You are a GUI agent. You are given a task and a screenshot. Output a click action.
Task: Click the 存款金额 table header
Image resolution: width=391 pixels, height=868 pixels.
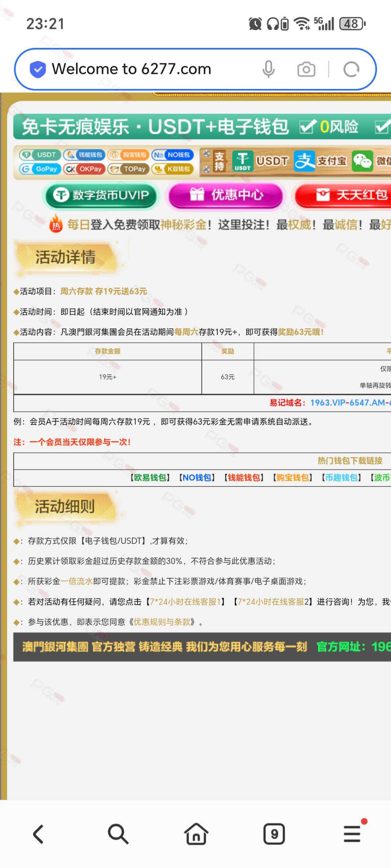pyautogui.click(x=108, y=351)
